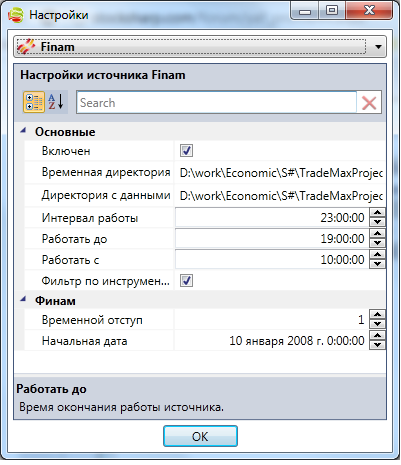Confirm settings with OK button
The height and width of the screenshot is (465, 401).
pos(200,436)
